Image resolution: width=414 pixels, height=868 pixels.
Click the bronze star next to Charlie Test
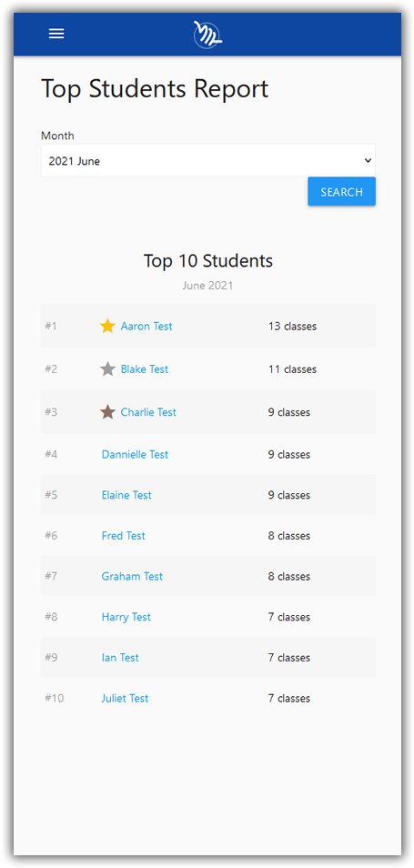tap(107, 412)
